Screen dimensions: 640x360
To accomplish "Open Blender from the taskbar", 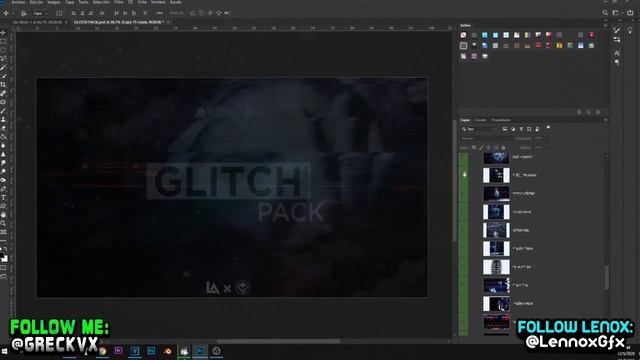I will 167,351.
